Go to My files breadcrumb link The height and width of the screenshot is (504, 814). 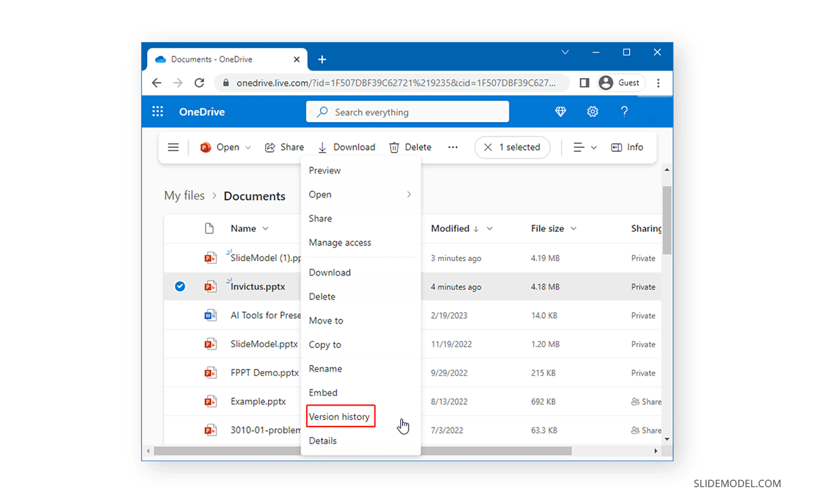[185, 195]
